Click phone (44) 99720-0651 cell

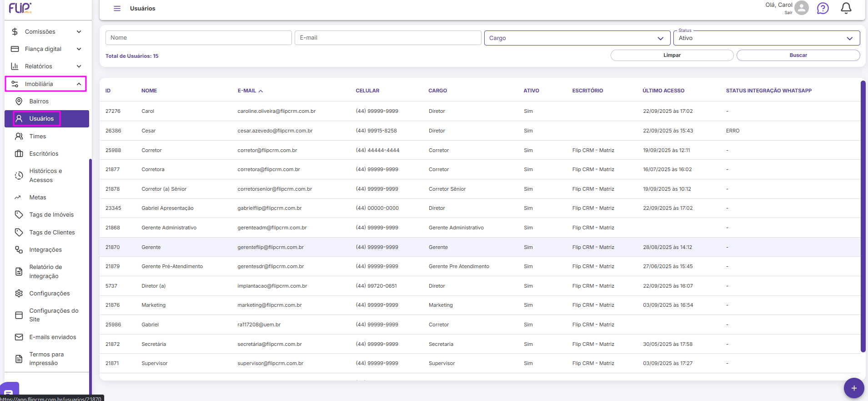(376, 286)
